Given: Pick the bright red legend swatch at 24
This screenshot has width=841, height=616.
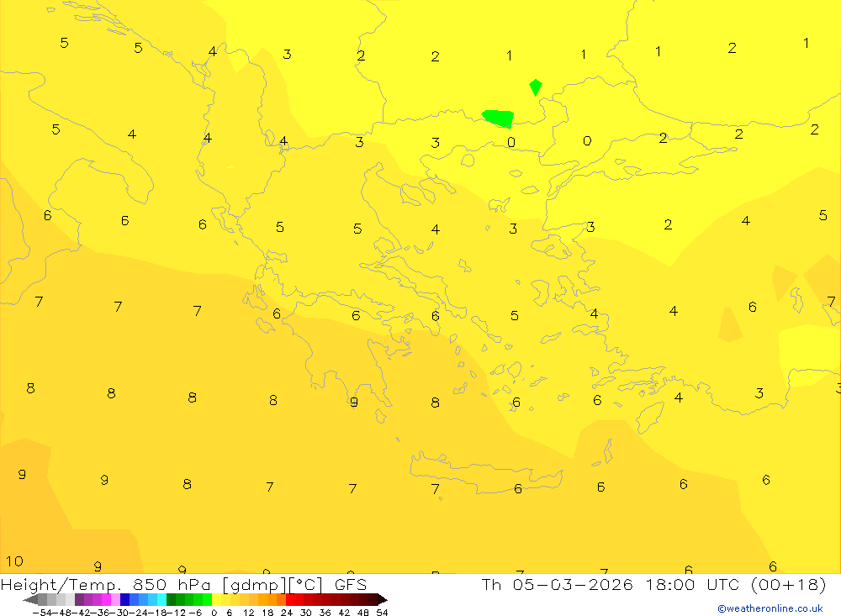Looking at the screenshot, I should [x=291, y=599].
